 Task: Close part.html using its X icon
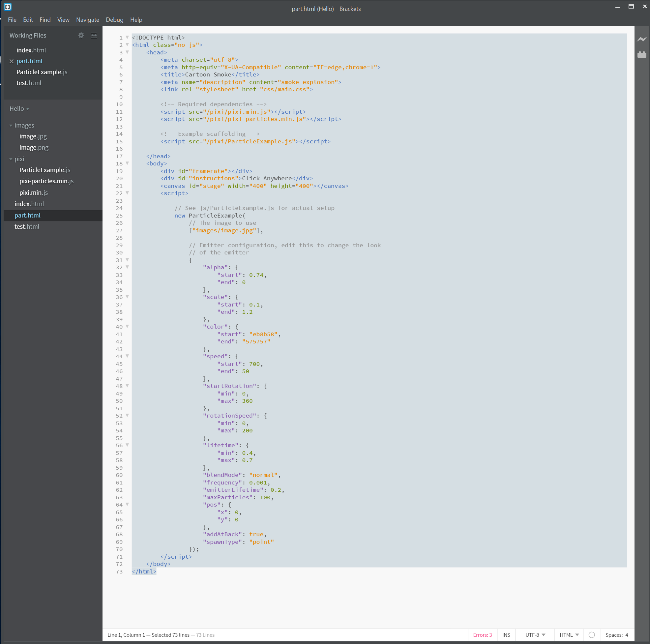point(12,61)
